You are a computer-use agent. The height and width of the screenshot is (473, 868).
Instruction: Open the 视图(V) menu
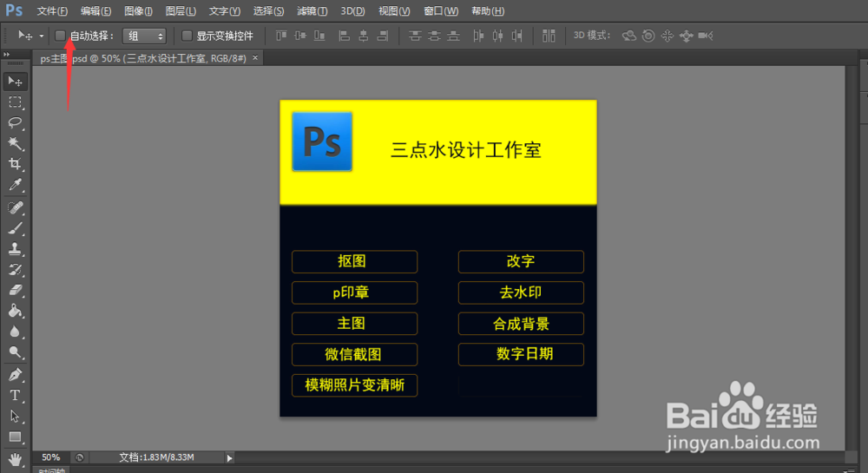(x=394, y=11)
